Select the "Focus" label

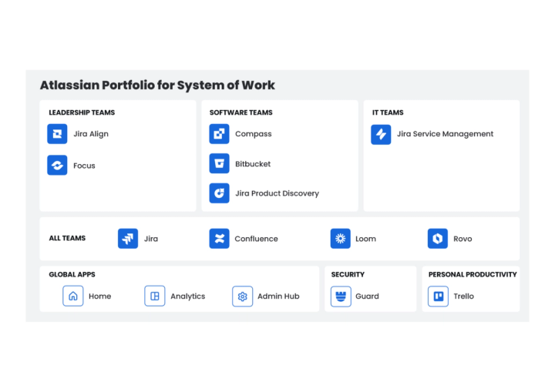coord(84,166)
